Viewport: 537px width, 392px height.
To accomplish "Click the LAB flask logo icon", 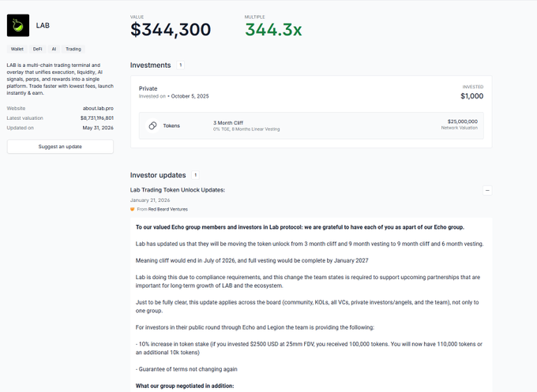I will [x=18, y=25].
